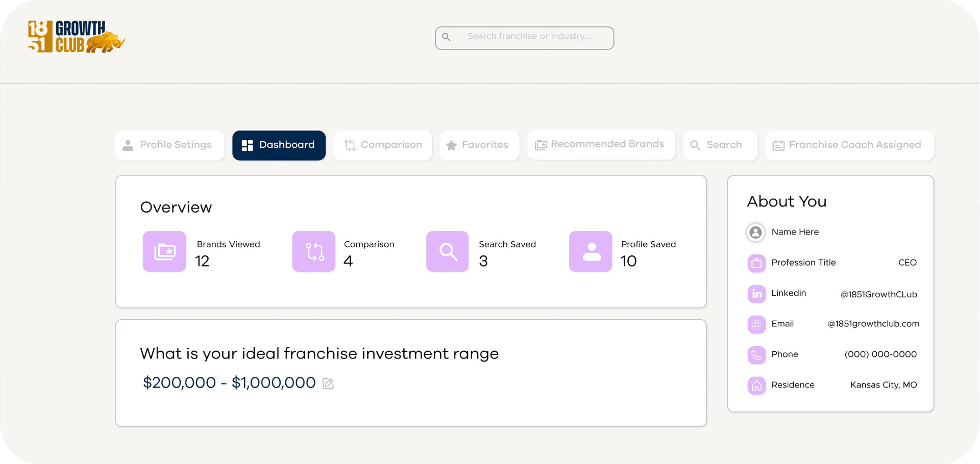
Task: Click inside the franchise search field
Action: click(x=531, y=37)
